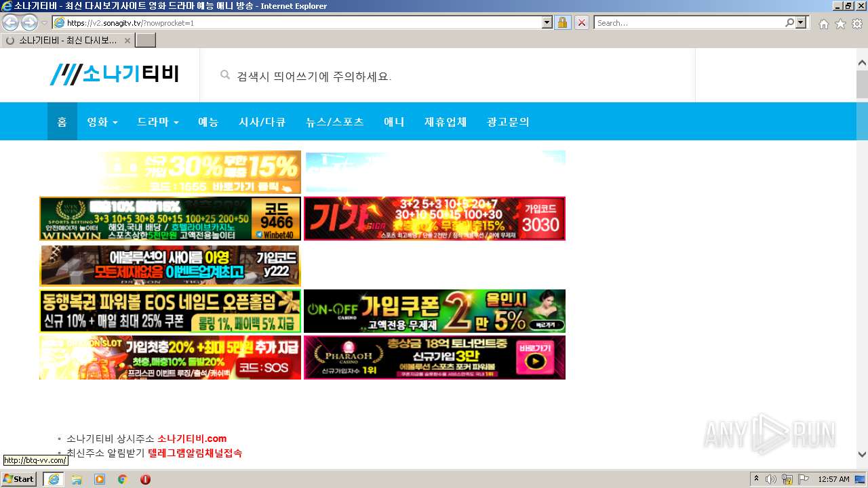Click the Pharaoh Casino banner
The height and width of the screenshot is (488, 868).
[x=435, y=357]
